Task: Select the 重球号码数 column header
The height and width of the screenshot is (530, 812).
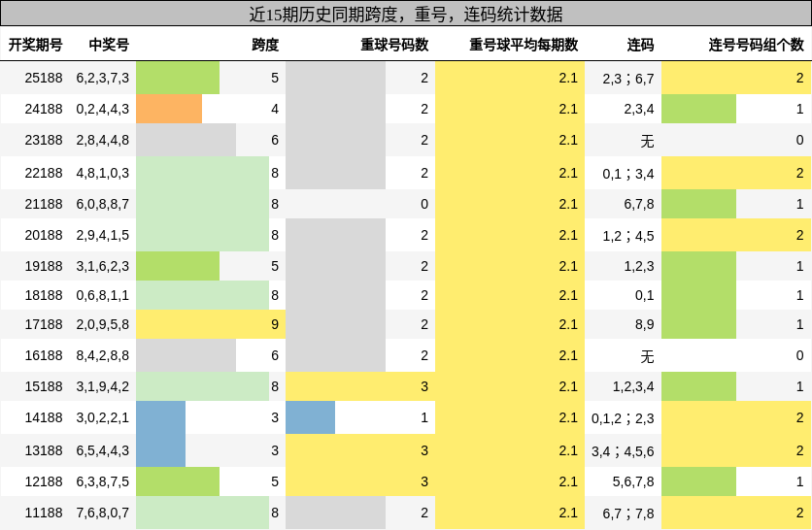Action: click(x=394, y=45)
